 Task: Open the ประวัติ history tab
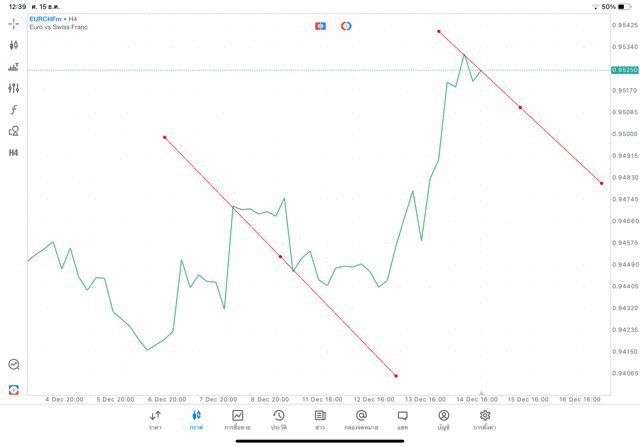[278, 420]
